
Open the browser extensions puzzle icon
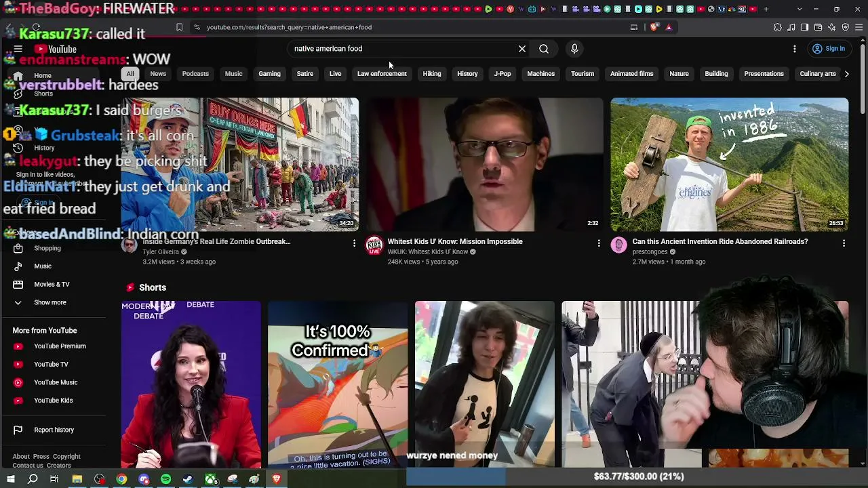point(778,27)
